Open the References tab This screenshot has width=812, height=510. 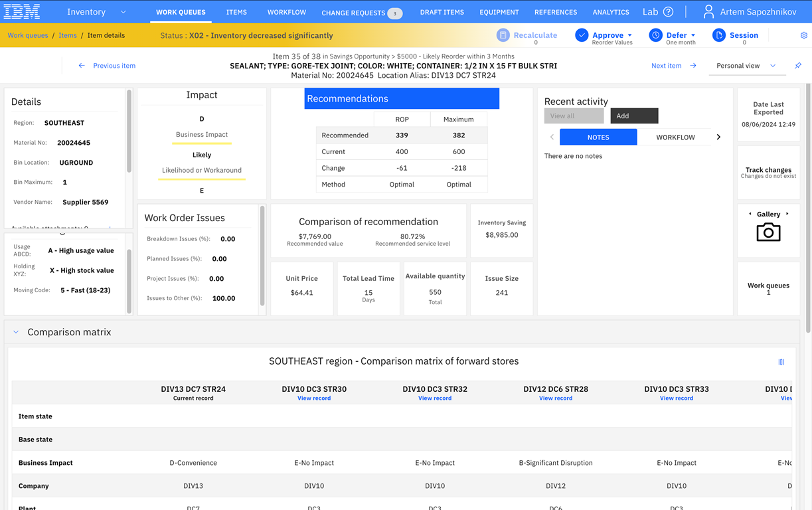(x=556, y=12)
